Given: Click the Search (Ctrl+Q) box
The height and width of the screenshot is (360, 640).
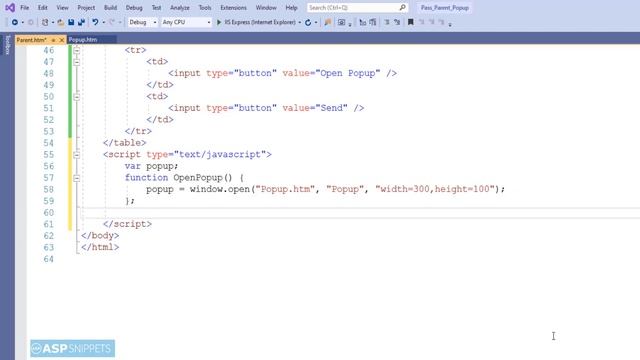Looking at the screenshot, I should pos(358,7).
